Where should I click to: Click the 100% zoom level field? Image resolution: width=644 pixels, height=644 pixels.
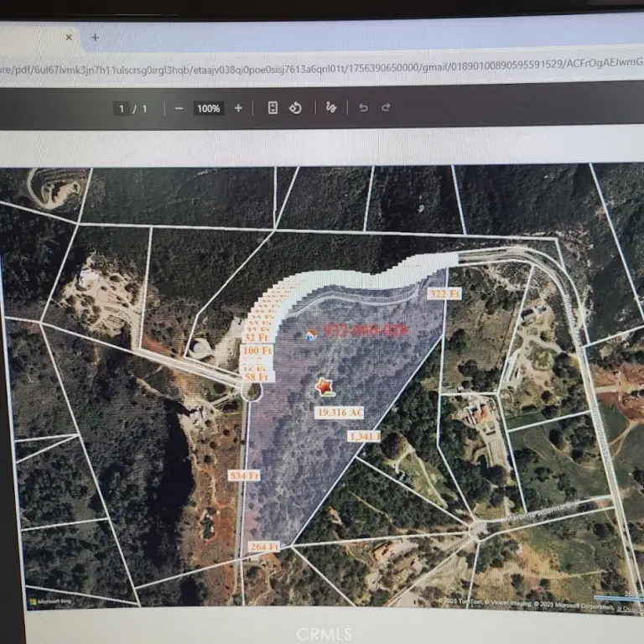point(208,108)
